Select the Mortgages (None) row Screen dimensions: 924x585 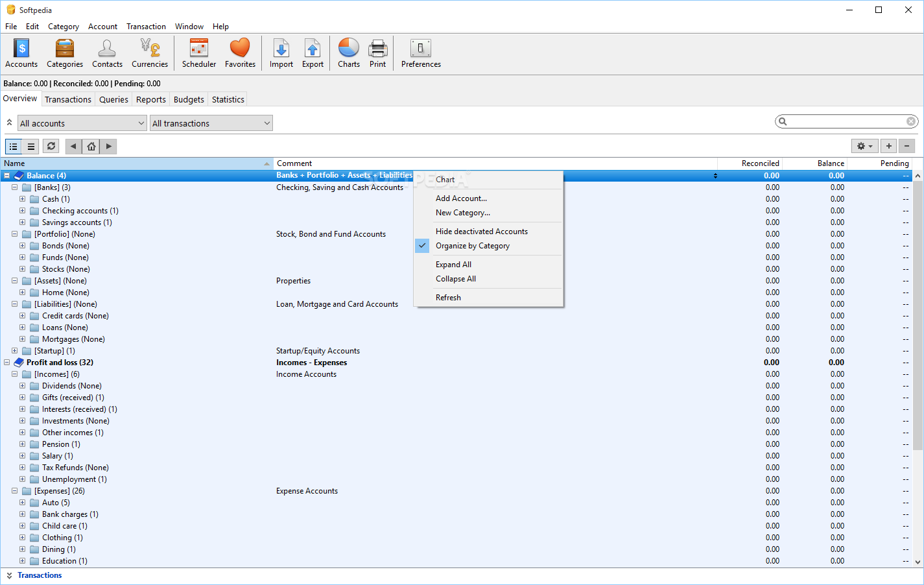click(456, 339)
